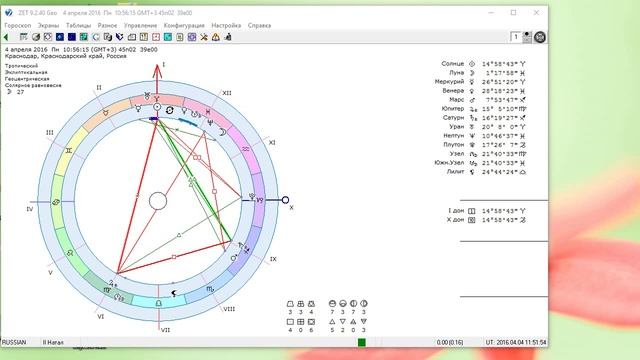Click the Тропический label at top left
This screenshot has width=640, height=360.
(x=21, y=66)
